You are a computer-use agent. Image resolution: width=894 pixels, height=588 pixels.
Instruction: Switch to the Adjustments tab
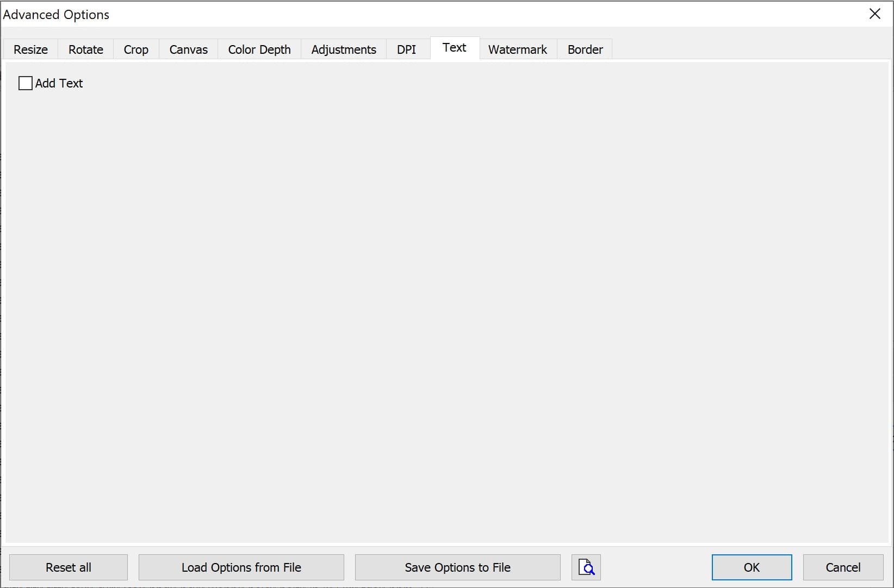[x=343, y=49]
